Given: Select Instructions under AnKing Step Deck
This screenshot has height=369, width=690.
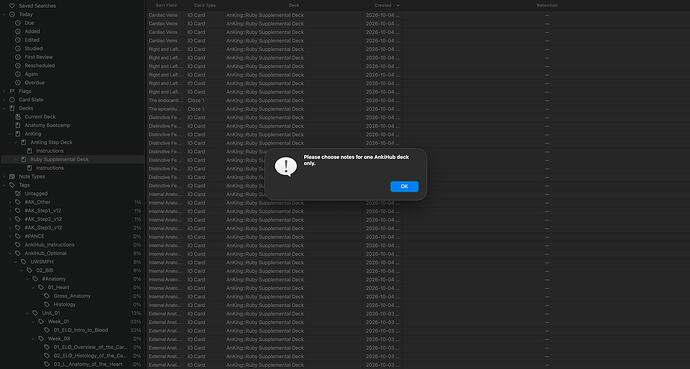Looking at the screenshot, I should click(50, 151).
